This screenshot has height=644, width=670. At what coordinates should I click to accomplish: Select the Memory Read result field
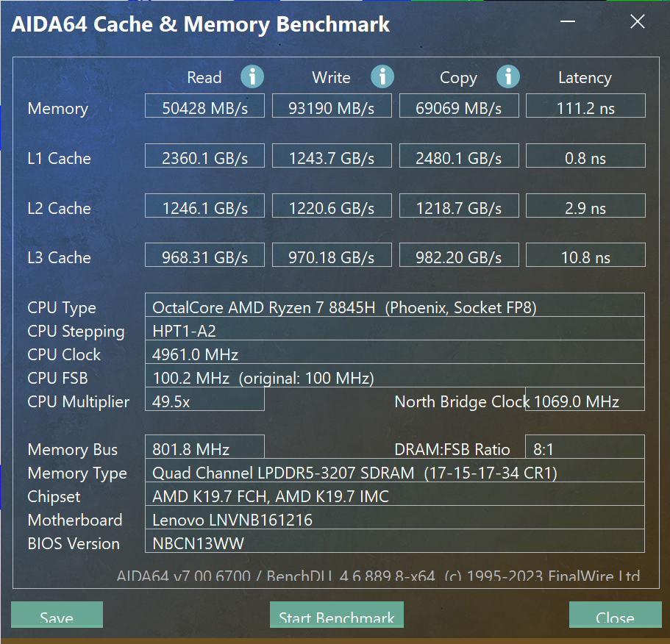204,108
